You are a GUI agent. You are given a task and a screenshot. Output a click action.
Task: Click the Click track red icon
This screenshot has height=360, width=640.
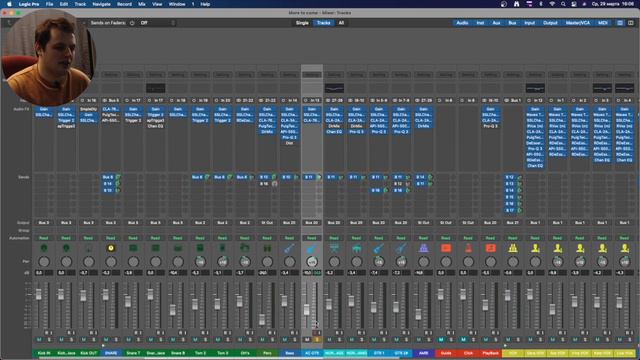coord(468,248)
